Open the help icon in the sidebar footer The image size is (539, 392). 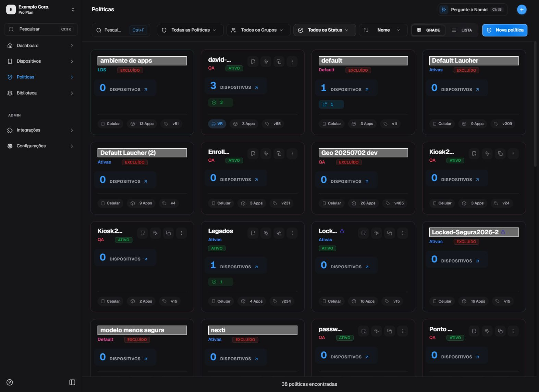[10, 382]
